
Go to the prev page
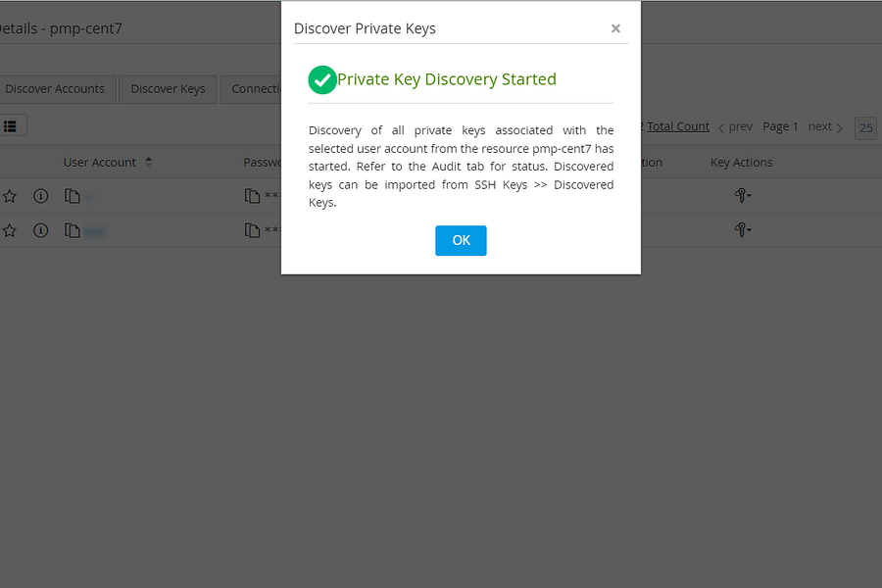pos(736,126)
